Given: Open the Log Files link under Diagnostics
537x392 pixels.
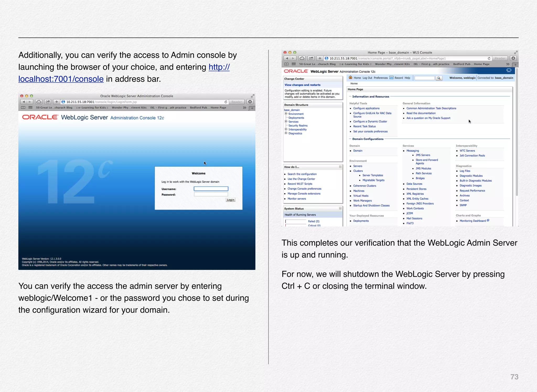Looking at the screenshot, I should [x=465, y=171].
